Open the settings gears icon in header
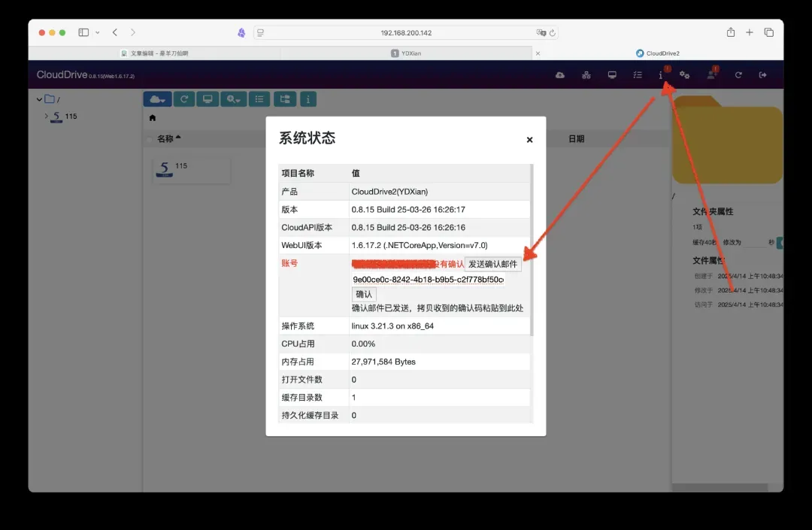The height and width of the screenshot is (530, 812). [x=685, y=75]
